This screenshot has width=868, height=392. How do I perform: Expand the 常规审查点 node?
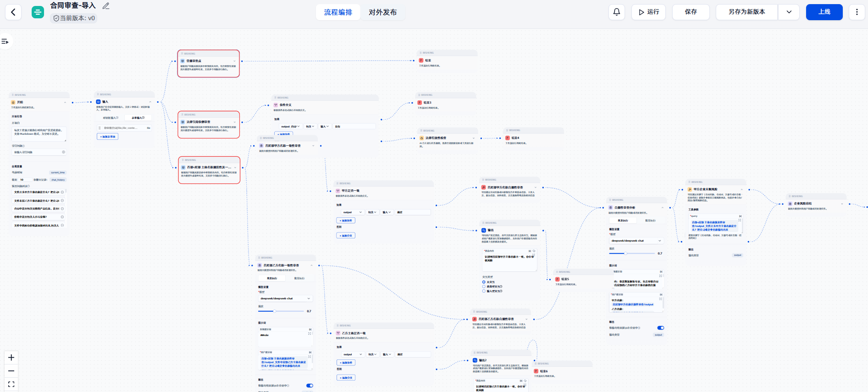click(x=235, y=61)
